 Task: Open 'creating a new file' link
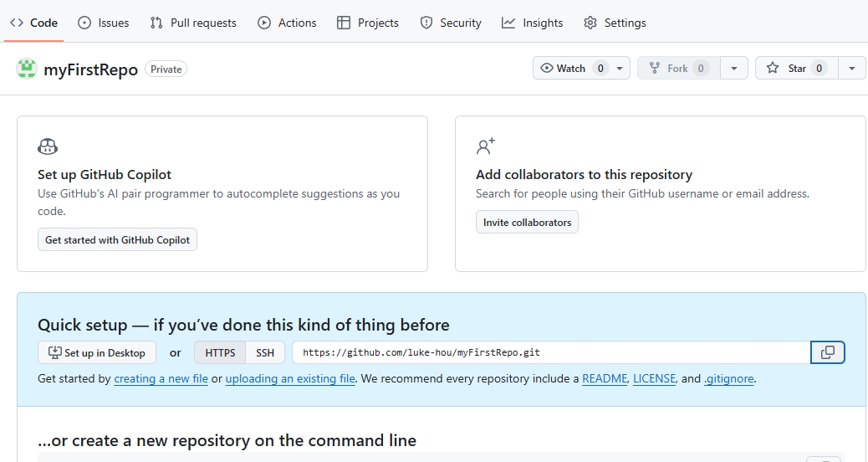[x=161, y=379]
